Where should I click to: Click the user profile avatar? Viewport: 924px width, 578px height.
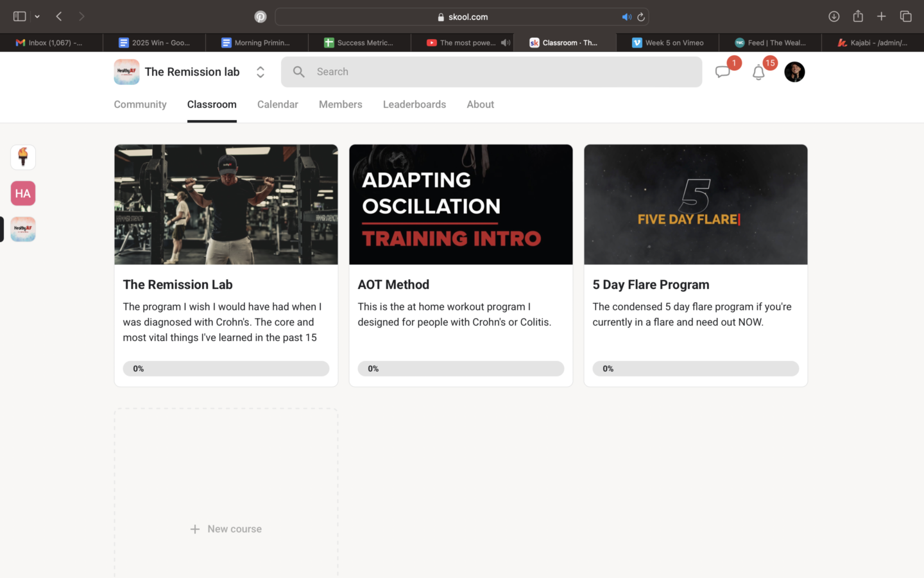pos(794,72)
